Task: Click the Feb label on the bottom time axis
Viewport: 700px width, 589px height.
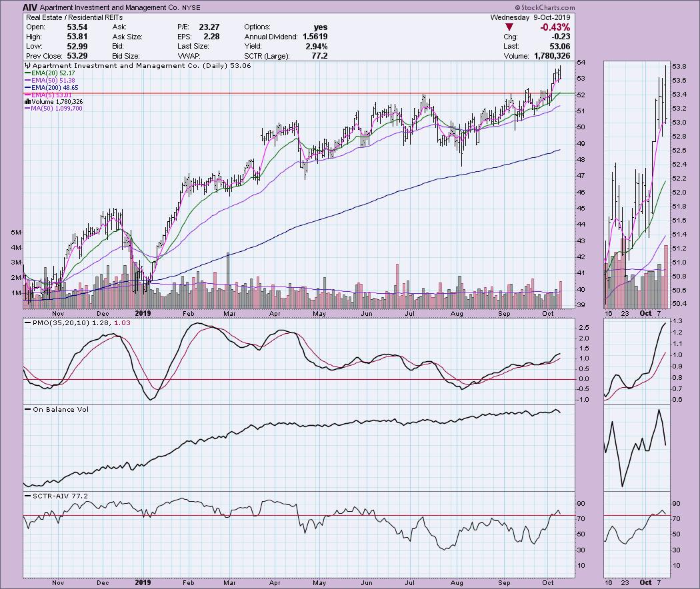Action: point(189,583)
